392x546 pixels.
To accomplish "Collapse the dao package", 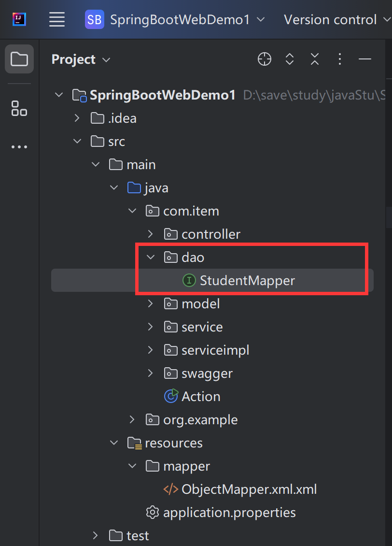I will [151, 258].
